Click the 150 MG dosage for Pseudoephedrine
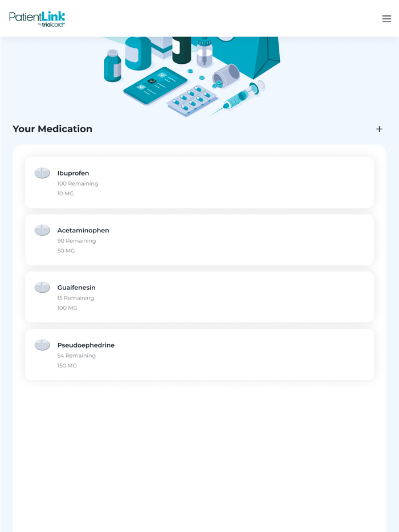The height and width of the screenshot is (532, 399). coord(67,366)
